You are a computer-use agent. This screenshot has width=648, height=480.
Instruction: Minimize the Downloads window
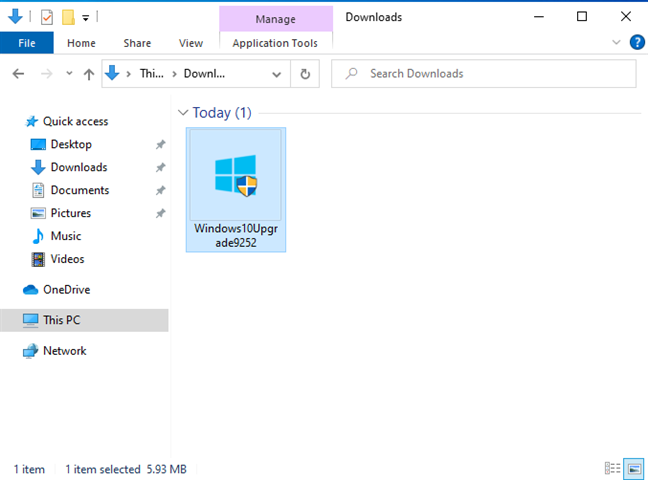[x=538, y=17]
